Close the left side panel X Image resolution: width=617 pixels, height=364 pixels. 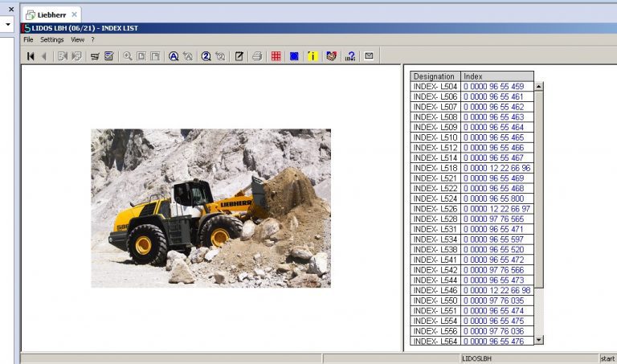tap(11, 9)
